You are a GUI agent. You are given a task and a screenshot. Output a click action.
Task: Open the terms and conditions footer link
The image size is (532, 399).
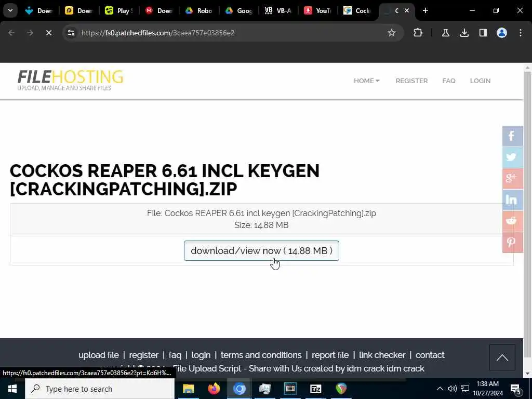[261, 355]
